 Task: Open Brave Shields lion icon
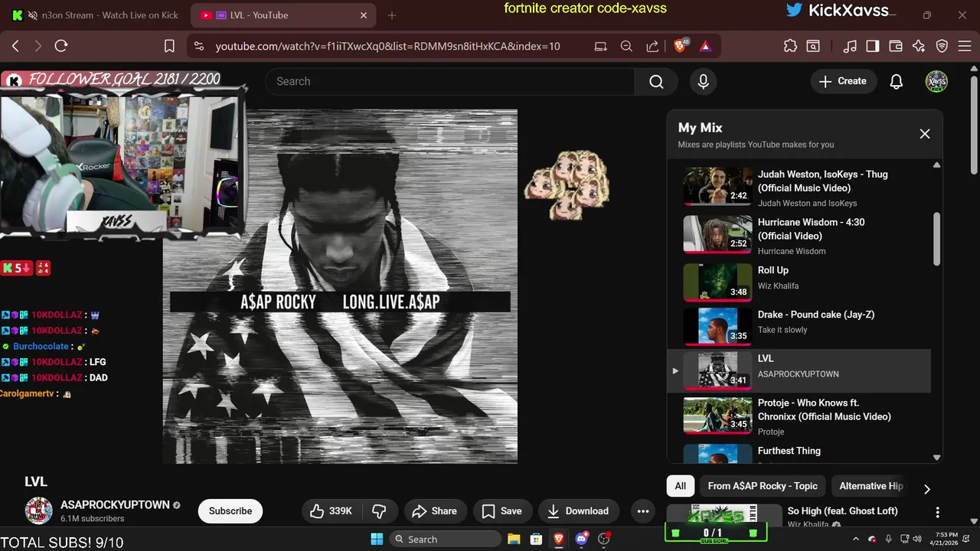point(680,46)
